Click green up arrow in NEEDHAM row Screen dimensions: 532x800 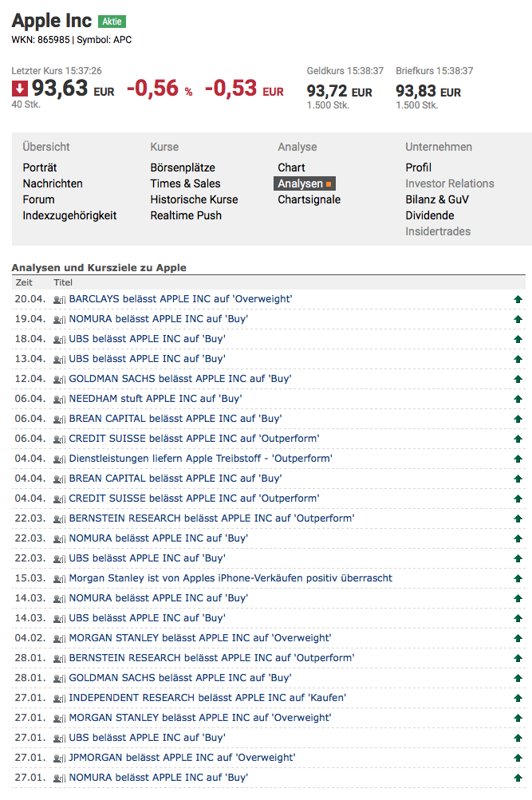click(x=518, y=399)
